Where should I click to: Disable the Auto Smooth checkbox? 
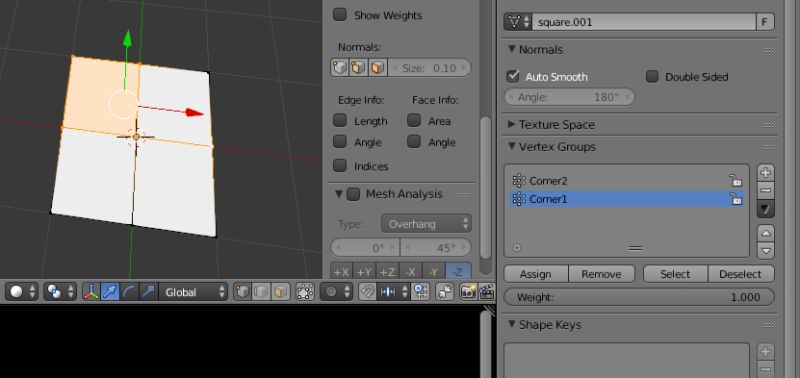(513, 77)
